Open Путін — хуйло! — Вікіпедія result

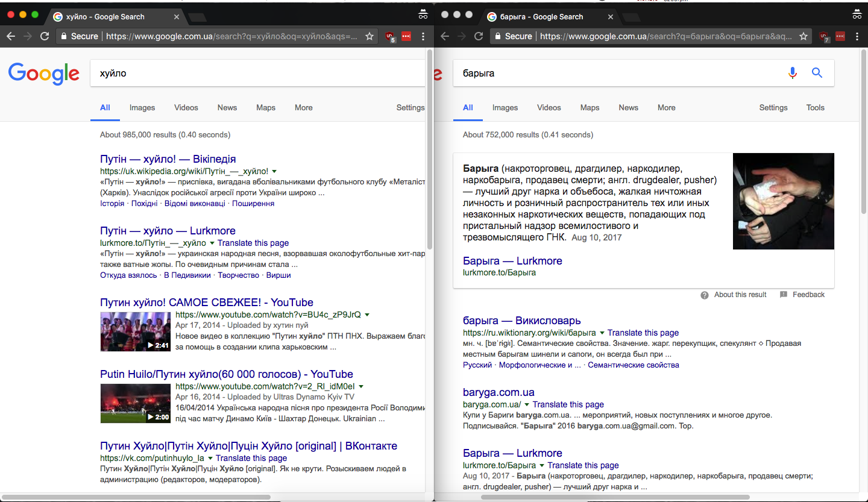click(168, 159)
